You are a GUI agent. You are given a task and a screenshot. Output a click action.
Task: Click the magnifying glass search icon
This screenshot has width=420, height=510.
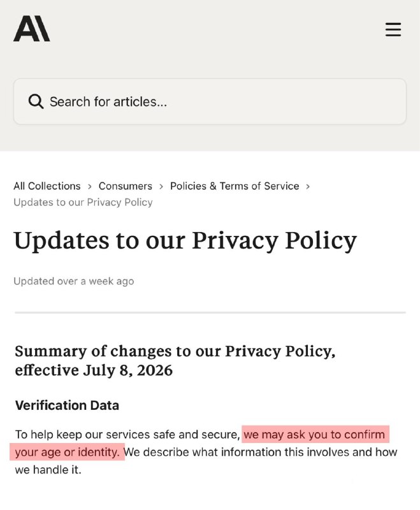pos(36,101)
